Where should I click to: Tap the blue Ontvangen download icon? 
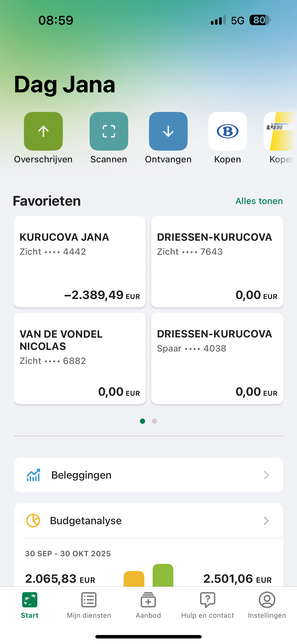(x=168, y=131)
